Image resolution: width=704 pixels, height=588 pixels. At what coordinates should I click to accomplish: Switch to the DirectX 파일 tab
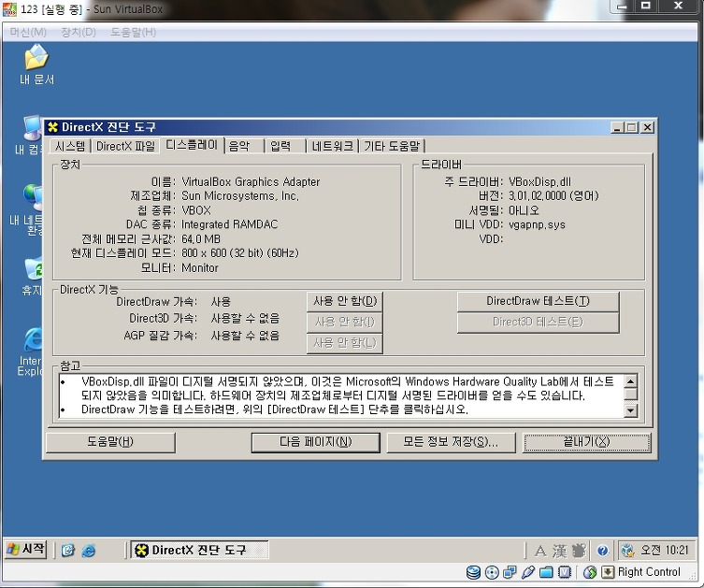click(x=125, y=147)
